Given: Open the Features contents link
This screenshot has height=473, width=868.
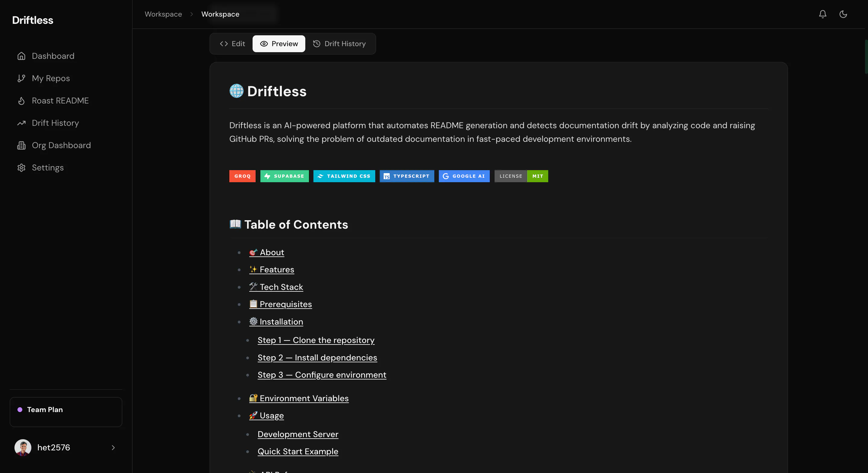Looking at the screenshot, I should pos(272,270).
